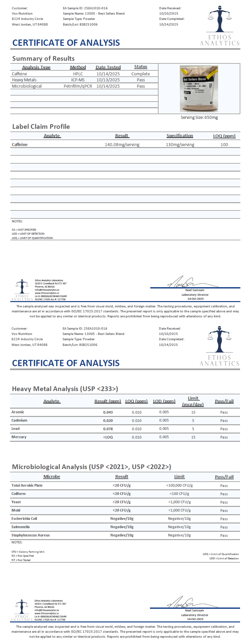Select the '<100,000 CFU/g' limit value
The height and width of the screenshot is (644, 251).
click(180, 485)
